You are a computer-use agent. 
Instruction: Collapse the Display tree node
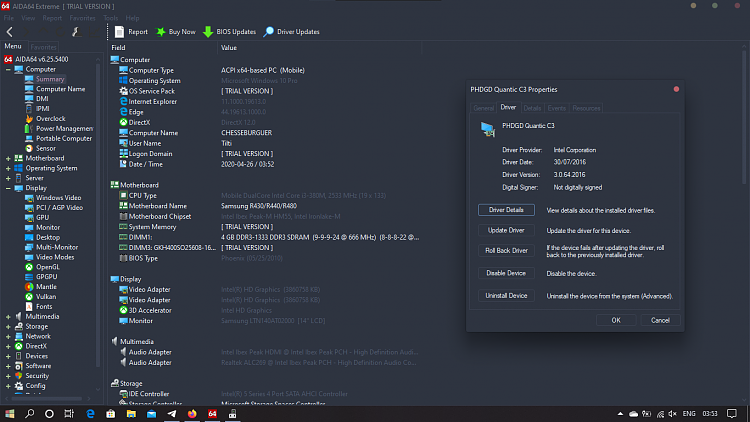(8, 188)
